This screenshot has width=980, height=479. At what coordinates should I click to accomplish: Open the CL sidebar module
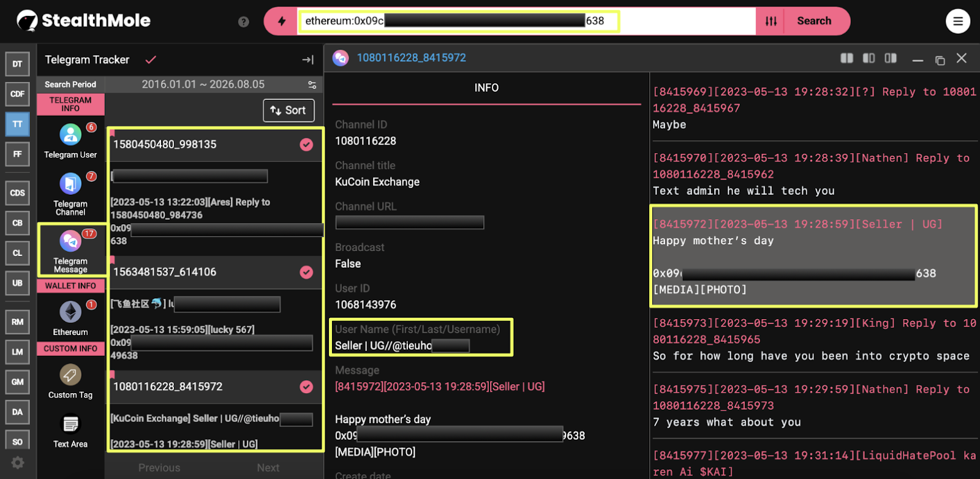coord(17,253)
